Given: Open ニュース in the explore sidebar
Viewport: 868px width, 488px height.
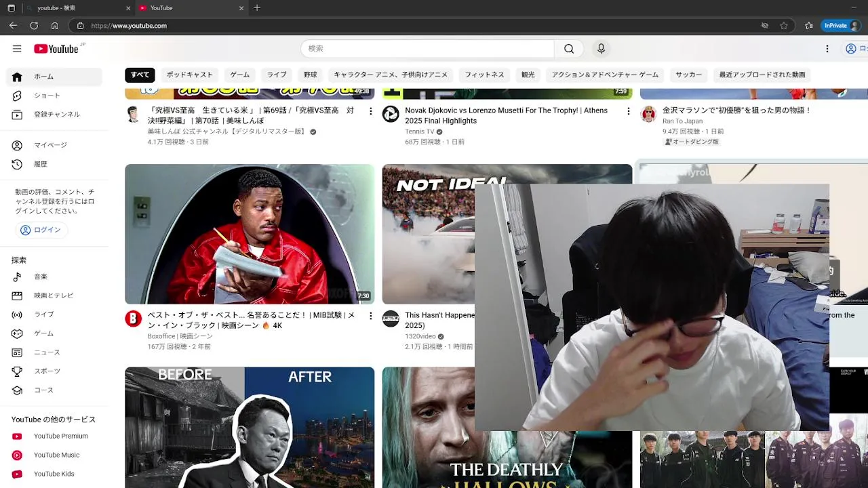Looking at the screenshot, I should click(x=54, y=352).
